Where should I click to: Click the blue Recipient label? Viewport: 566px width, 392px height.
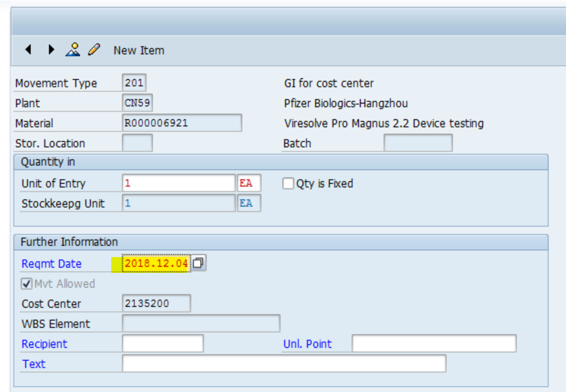tap(44, 344)
